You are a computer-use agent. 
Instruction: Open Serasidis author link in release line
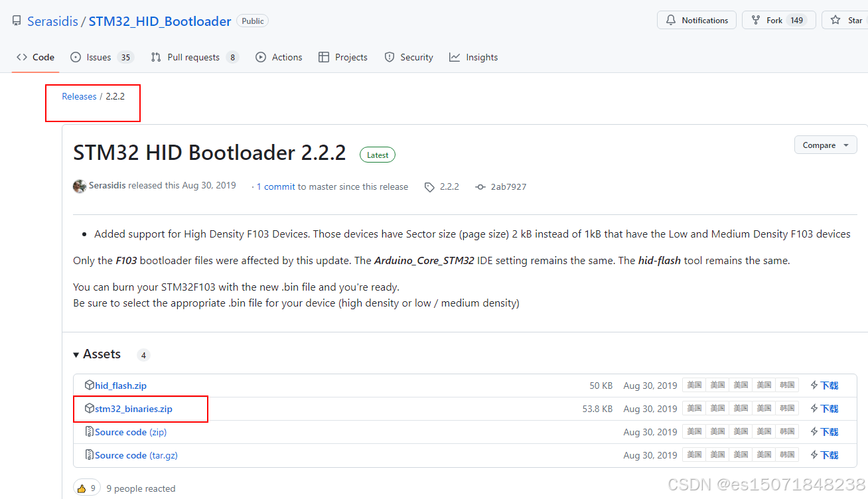tap(107, 186)
